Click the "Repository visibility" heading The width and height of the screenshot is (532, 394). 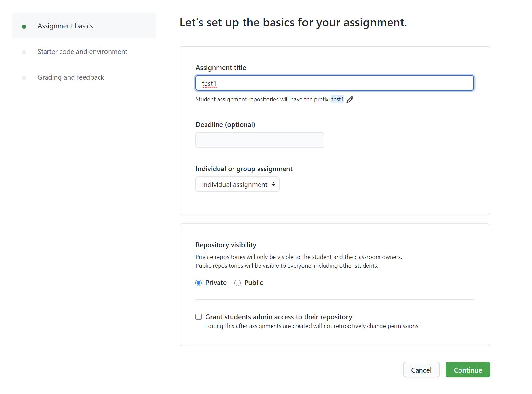[226, 245]
